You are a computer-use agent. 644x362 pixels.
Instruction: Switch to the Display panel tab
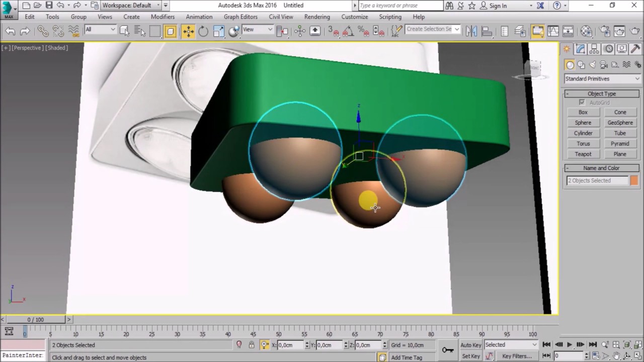click(622, 49)
